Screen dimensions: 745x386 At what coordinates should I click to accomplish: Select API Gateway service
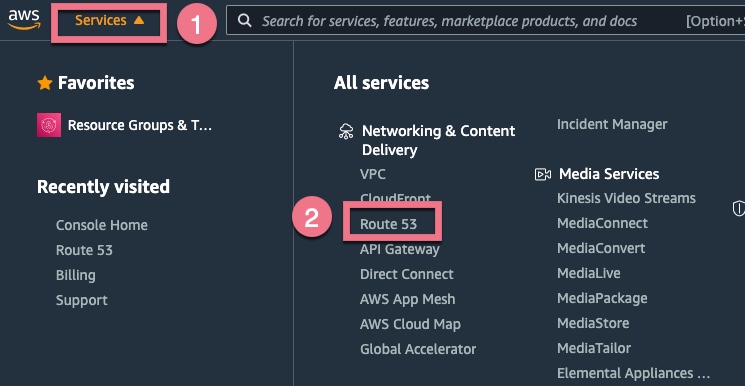point(400,249)
